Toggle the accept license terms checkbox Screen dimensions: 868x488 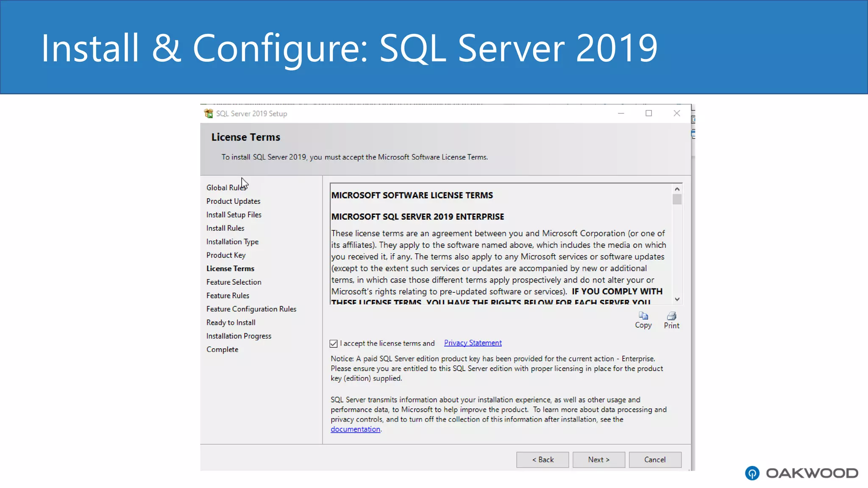[334, 344]
